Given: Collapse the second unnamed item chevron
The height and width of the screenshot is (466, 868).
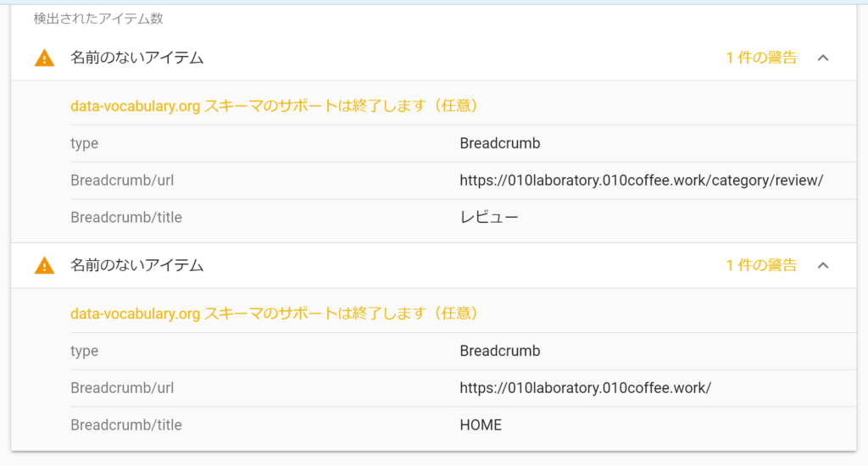Looking at the screenshot, I should pyautogui.click(x=822, y=266).
